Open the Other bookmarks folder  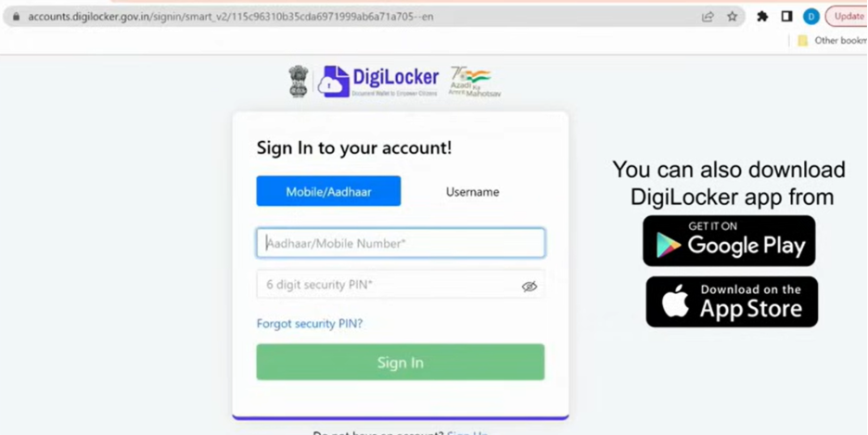point(832,41)
